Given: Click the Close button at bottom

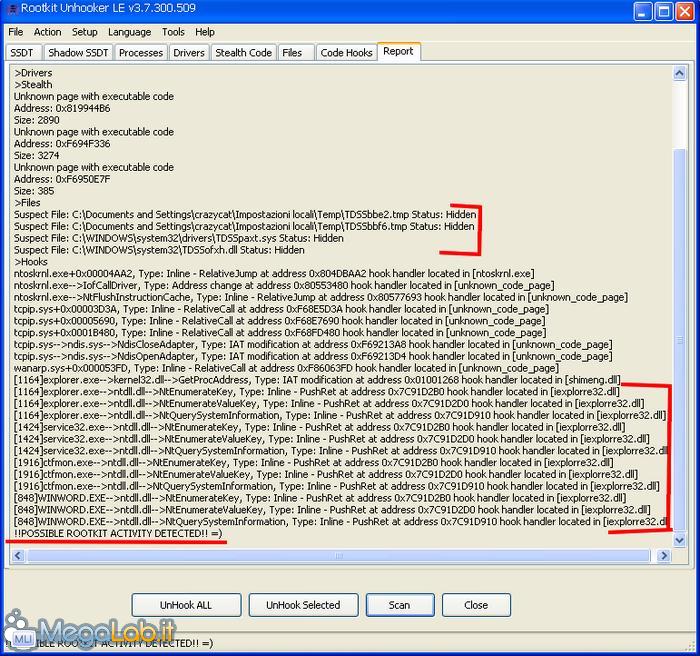Looking at the screenshot, I should (x=476, y=605).
